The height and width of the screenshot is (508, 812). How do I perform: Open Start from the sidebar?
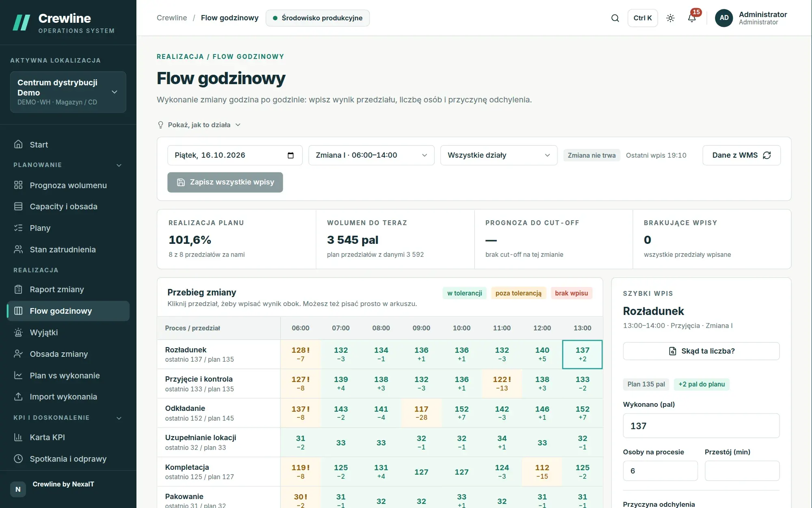tap(68, 145)
